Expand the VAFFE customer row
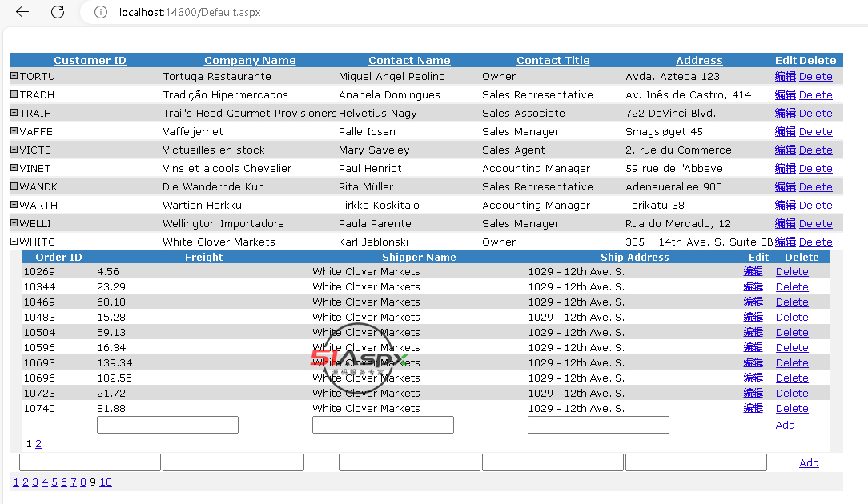This screenshot has width=868, height=504. tap(14, 131)
